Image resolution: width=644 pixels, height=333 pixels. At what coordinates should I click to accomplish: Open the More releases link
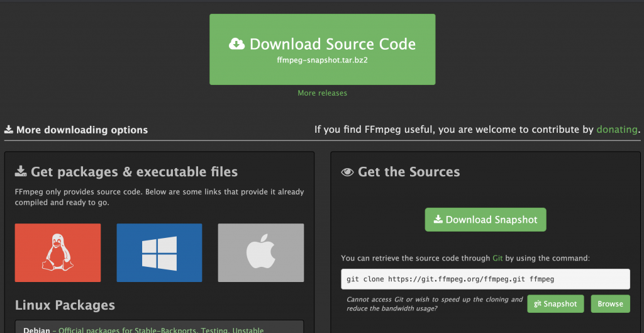(x=323, y=93)
